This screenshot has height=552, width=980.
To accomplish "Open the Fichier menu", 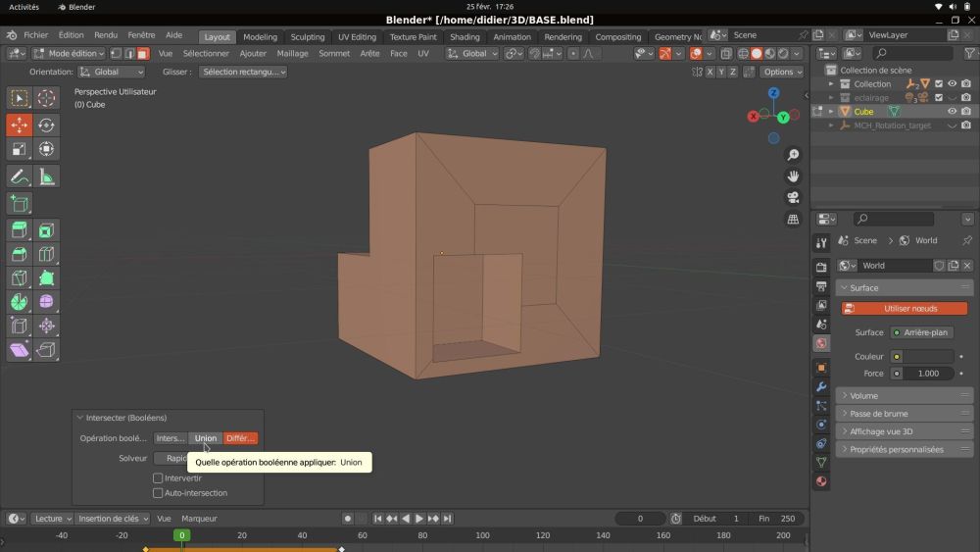I will (x=35, y=35).
